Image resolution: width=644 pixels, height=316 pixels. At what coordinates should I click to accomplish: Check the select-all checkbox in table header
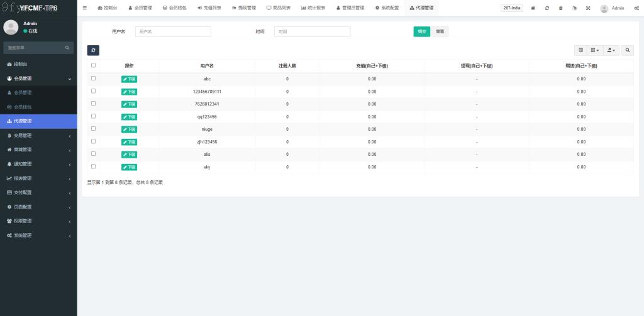click(x=94, y=65)
